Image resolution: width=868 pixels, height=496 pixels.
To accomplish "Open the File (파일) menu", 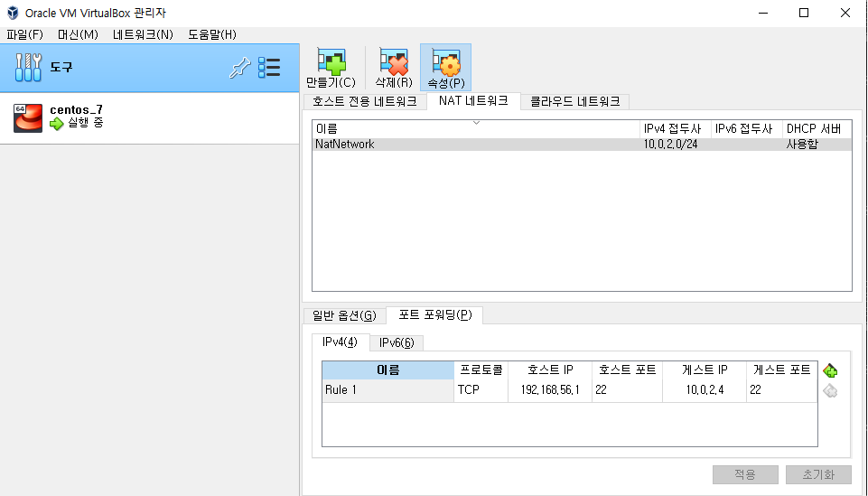I will click(x=25, y=34).
